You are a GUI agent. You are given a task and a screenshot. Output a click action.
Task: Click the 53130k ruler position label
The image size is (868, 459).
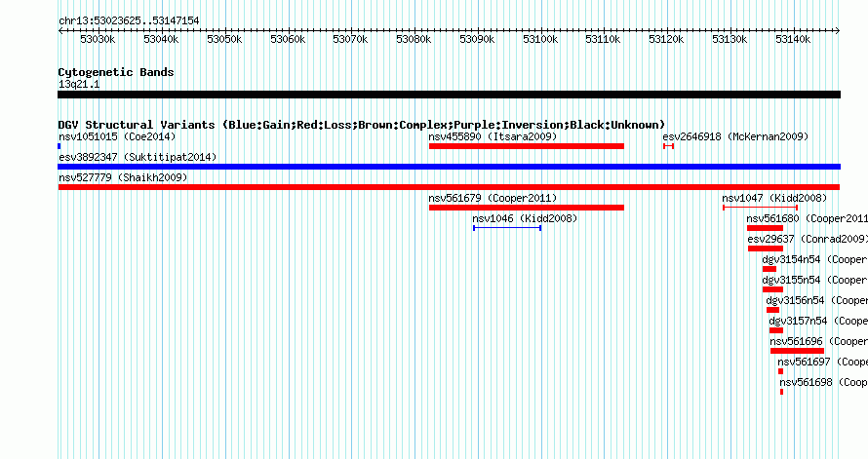tap(730, 39)
